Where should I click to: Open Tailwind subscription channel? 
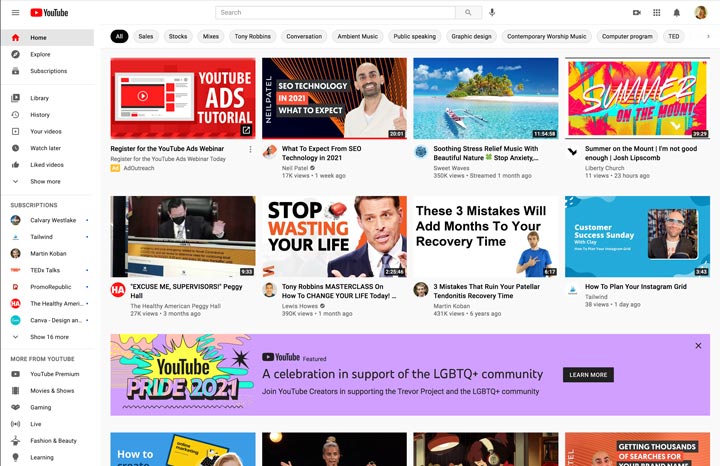point(48,236)
